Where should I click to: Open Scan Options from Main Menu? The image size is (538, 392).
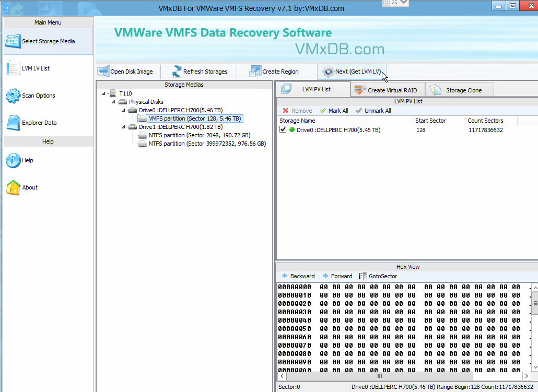pos(48,96)
